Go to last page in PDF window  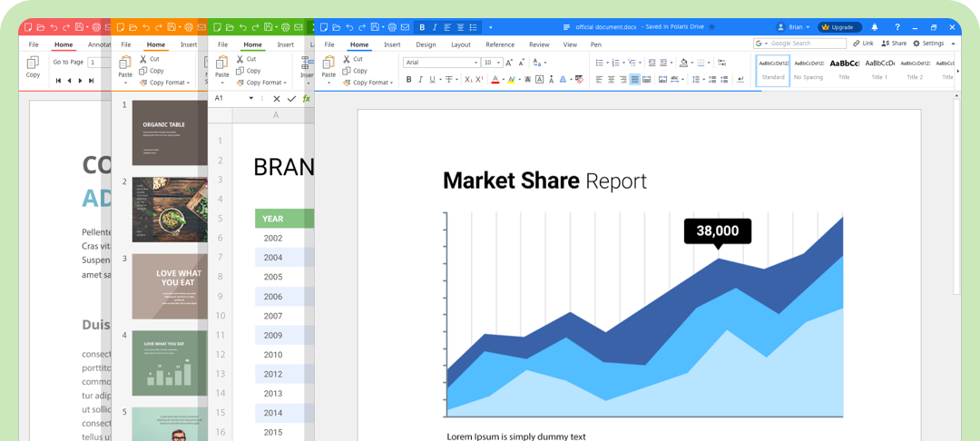[92, 81]
